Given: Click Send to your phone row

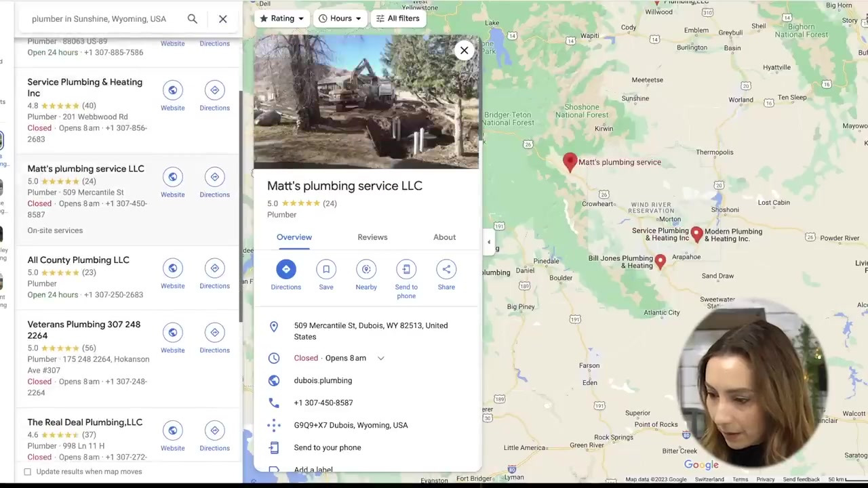Looking at the screenshot, I should (366, 447).
